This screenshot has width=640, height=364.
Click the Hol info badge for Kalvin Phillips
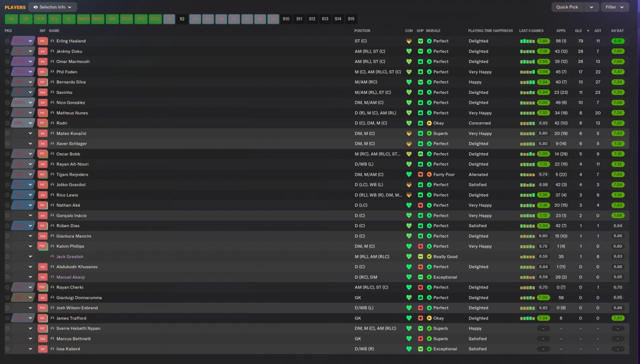point(42,246)
